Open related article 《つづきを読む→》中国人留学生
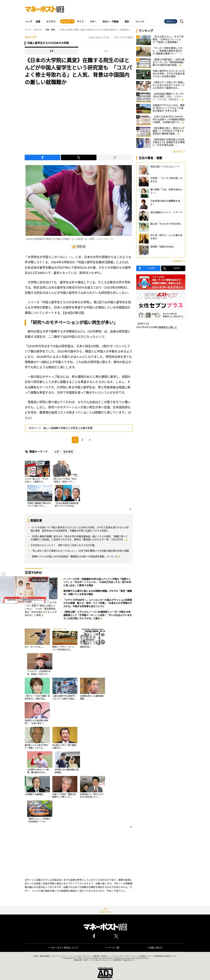This screenshot has height=980, width=210. click(x=80, y=529)
